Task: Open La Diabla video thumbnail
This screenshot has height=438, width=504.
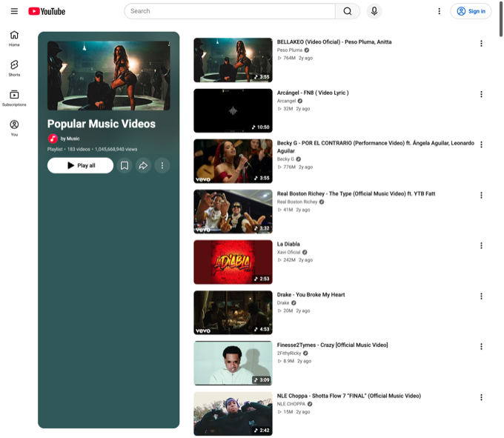Action: click(233, 262)
